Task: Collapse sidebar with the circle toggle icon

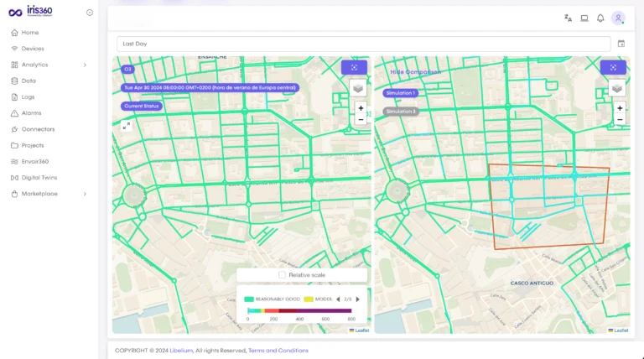Action: point(90,13)
